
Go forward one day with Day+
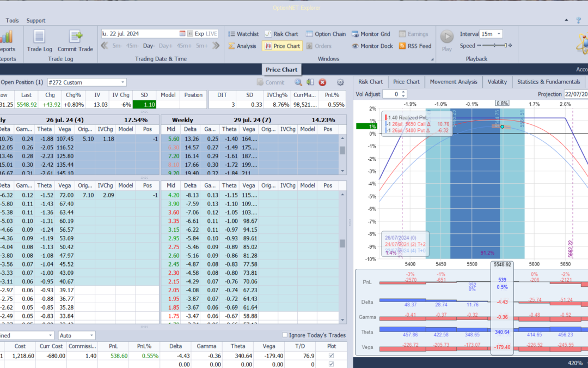click(166, 46)
